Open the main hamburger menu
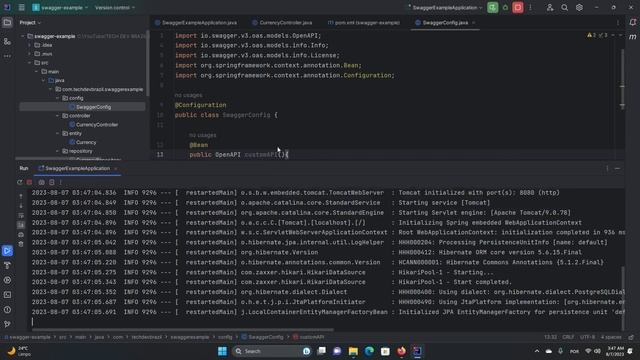 click(x=22, y=7)
